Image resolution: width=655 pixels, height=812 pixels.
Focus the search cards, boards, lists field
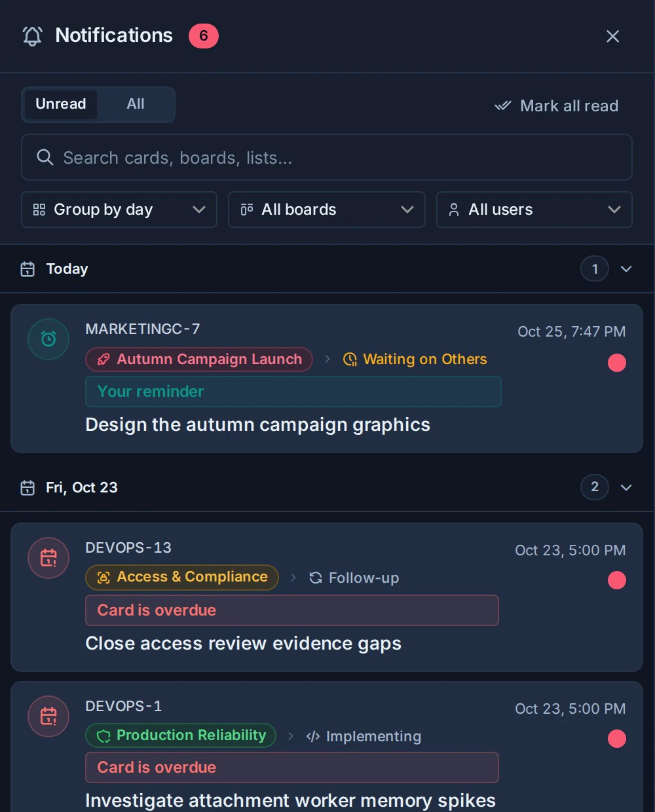click(327, 157)
